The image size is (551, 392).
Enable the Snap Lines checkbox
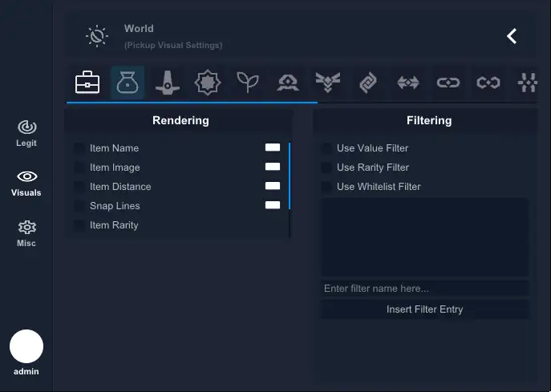pyautogui.click(x=79, y=206)
